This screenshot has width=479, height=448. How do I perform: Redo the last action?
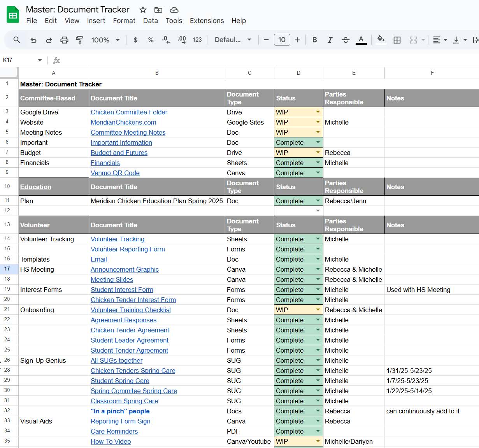click(x=49, y=40)
